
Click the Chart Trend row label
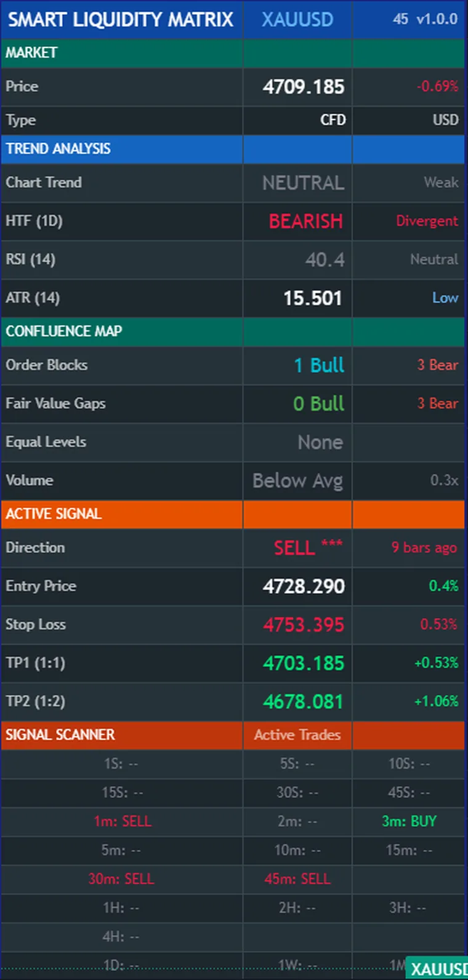(x=44, y=182)
